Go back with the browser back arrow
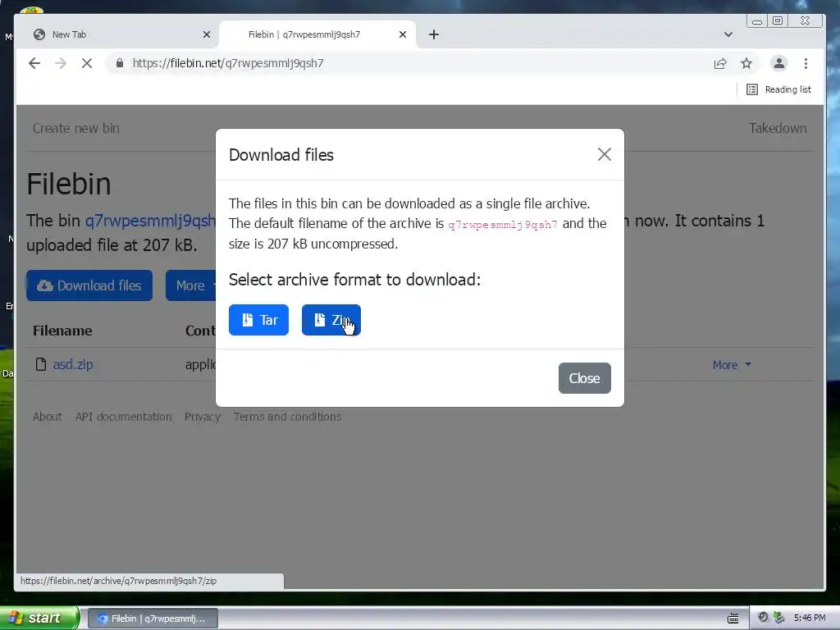Image resolution: width=840 pixels, height=630 pixels. (x=34, y=63)
